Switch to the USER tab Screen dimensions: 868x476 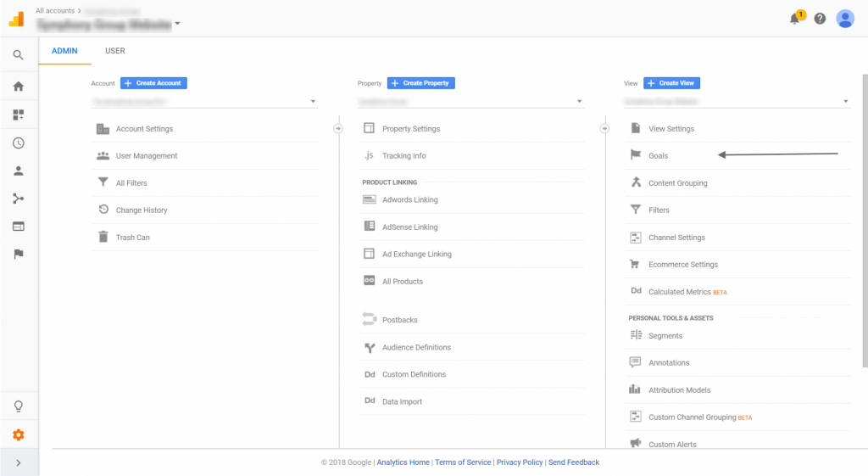click(115, 51)
